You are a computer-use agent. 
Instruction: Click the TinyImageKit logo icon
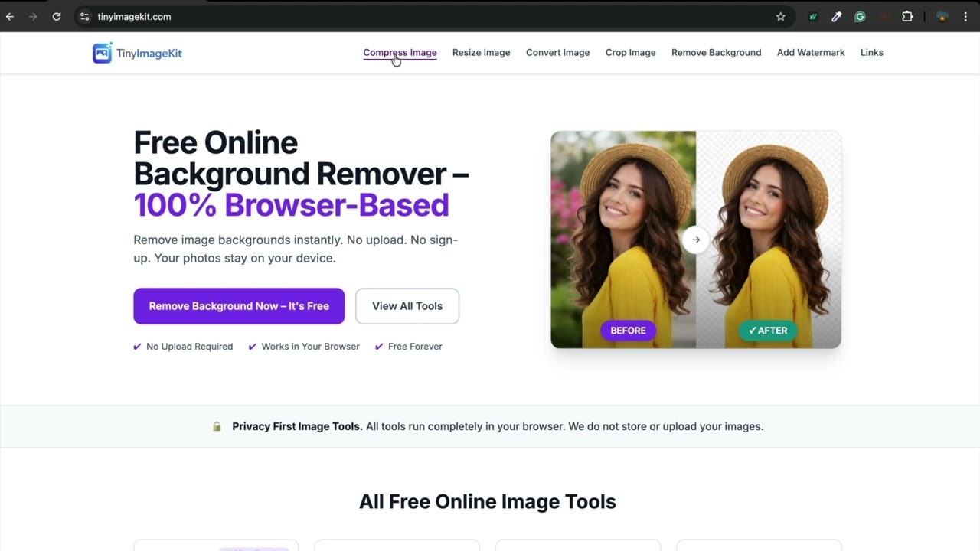(102, 53)
